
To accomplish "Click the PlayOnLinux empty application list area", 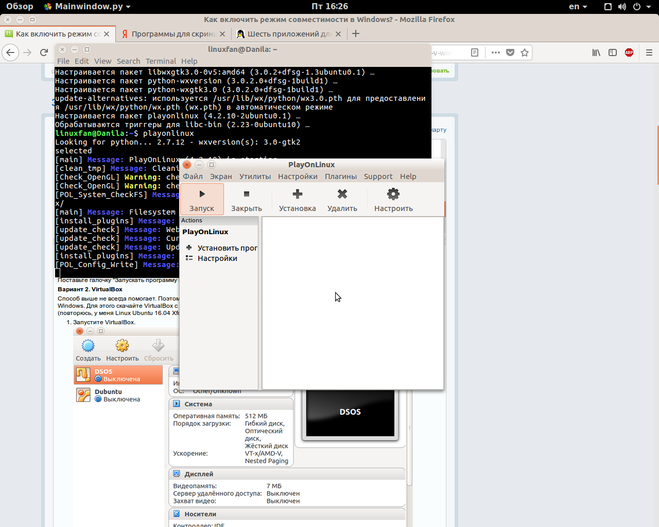I will 353,303.
